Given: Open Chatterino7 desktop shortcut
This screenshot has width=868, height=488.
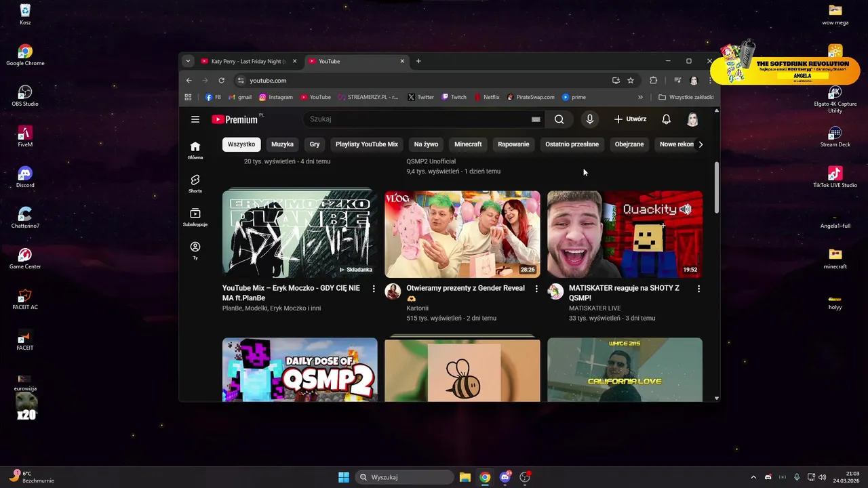Looking at the screenshot, I should tap(25, 218).
